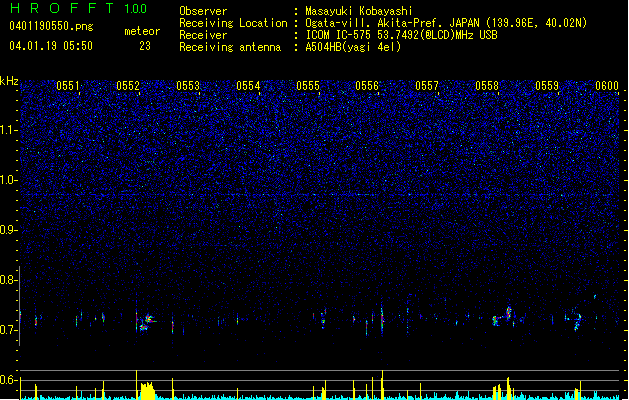Image resolution: width=629 pixels, height=400 pixels.
Task: Click the meteor count label
Action: point(142,31)
